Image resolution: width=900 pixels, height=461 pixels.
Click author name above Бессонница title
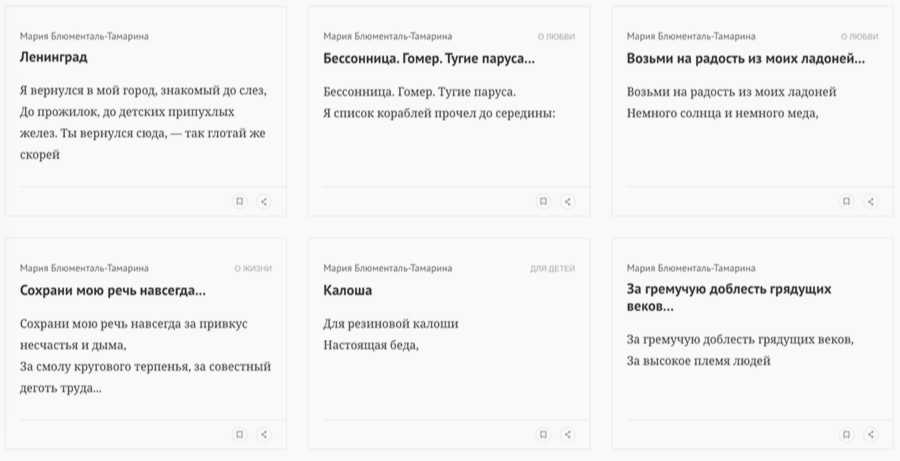tap(387, 36)
